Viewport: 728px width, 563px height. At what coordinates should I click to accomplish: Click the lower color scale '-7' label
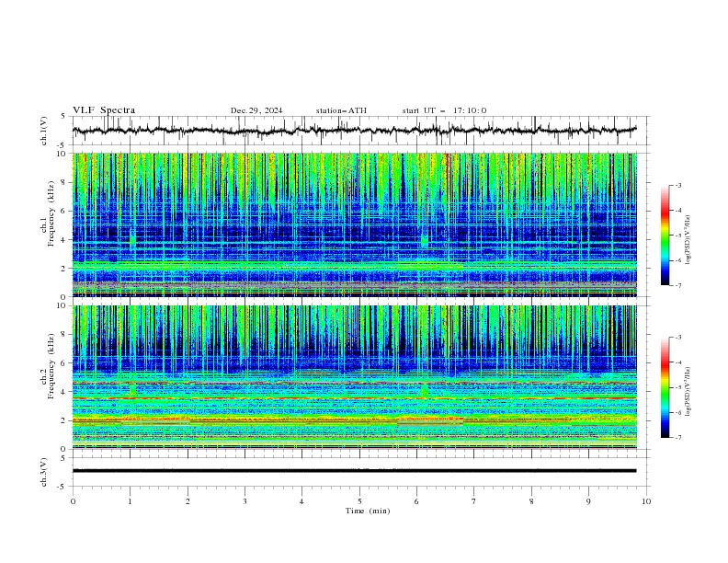tap(677, 438)
